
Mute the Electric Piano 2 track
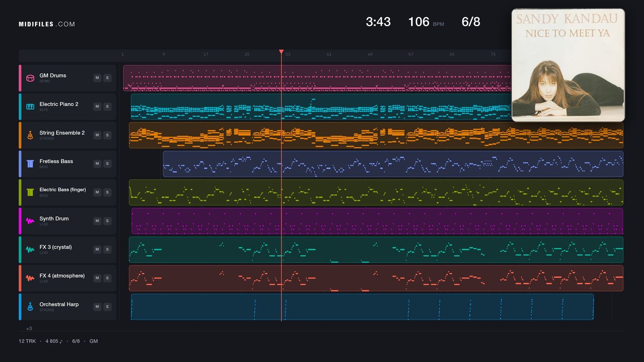point(97,106)
